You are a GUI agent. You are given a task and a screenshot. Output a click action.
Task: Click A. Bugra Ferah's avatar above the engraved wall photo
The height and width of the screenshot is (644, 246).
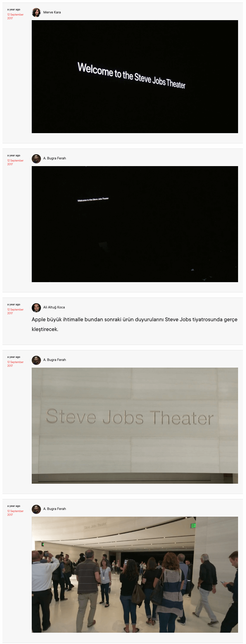coord(36,360)
